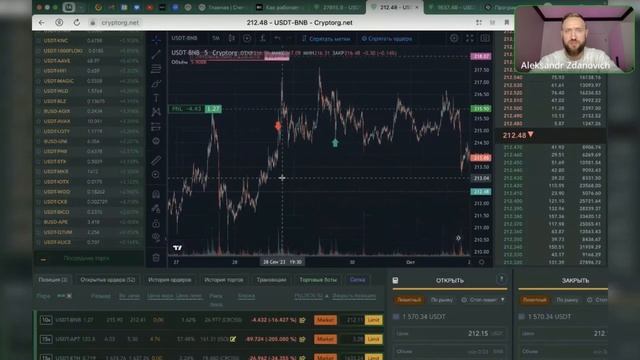Select 'Лимитный' order type in ЗАКРЫТЬ panel
The width and height of the screenshot is (640, 360).
(534, 300)
